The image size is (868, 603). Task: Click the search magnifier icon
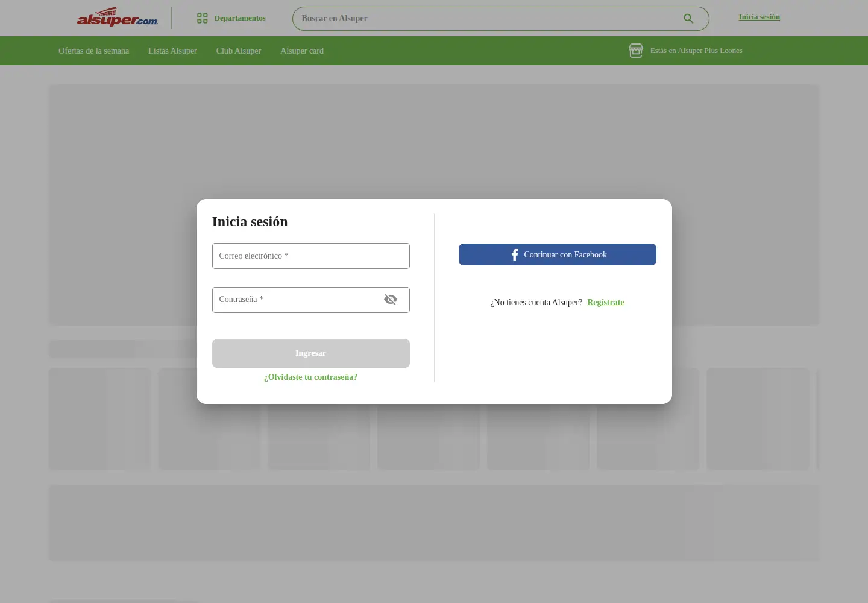[x=688, y=19]
